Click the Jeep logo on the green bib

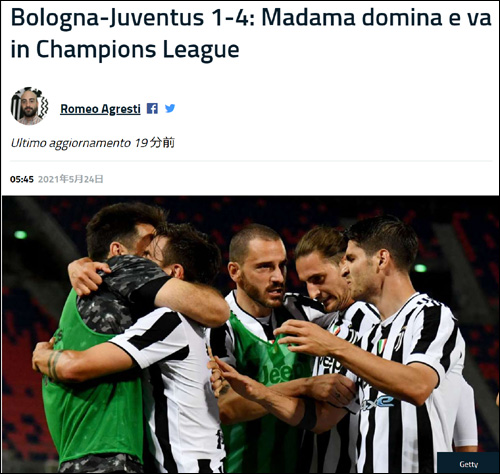point(281,372)
